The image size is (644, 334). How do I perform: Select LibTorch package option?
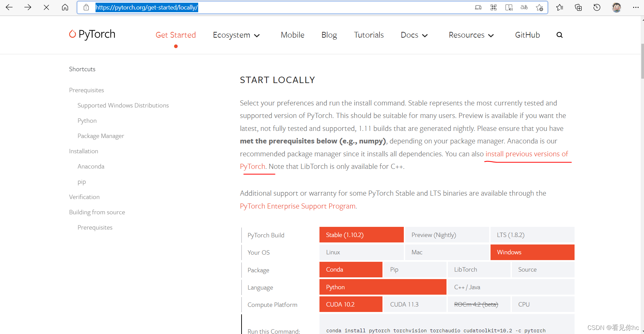(479, 270)
